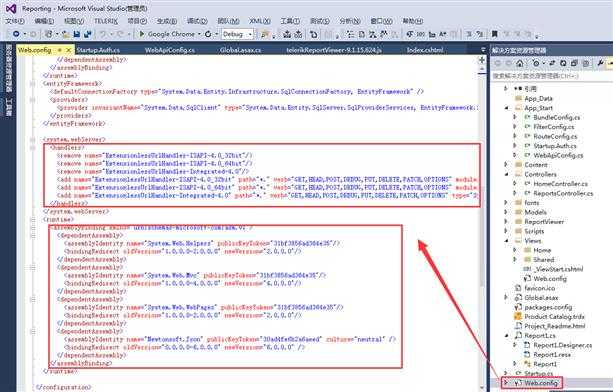Select ReportsController.cs file

[x=563, y=193]
